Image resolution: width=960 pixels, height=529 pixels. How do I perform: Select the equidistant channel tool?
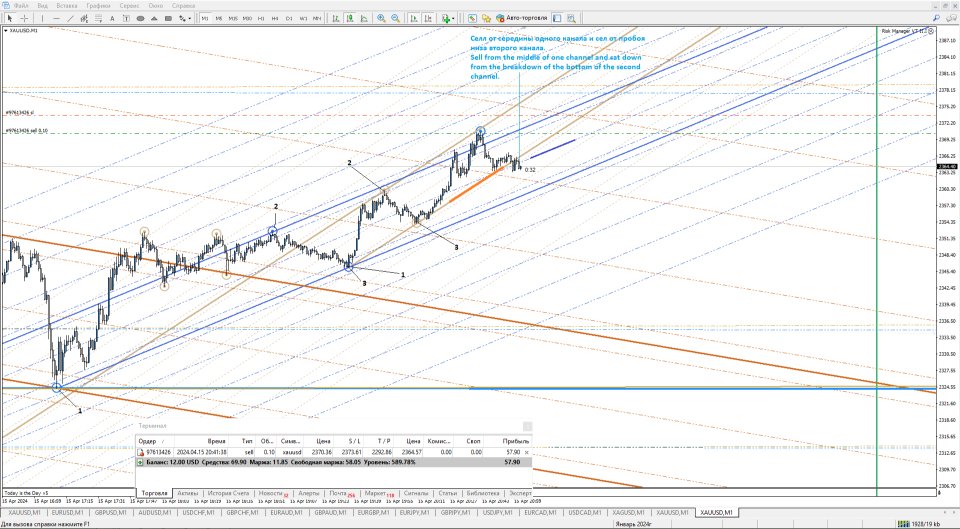[84, 18]
